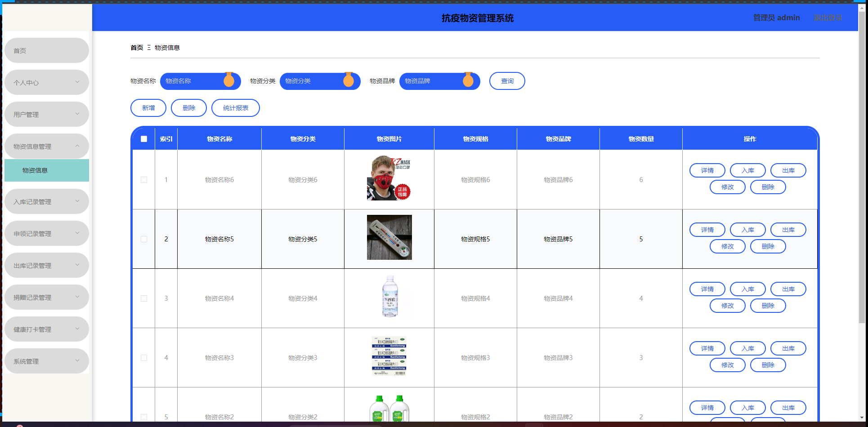Toggle the select-all checkbox in table header
This screenshot has width=868, height=427.
144,139
